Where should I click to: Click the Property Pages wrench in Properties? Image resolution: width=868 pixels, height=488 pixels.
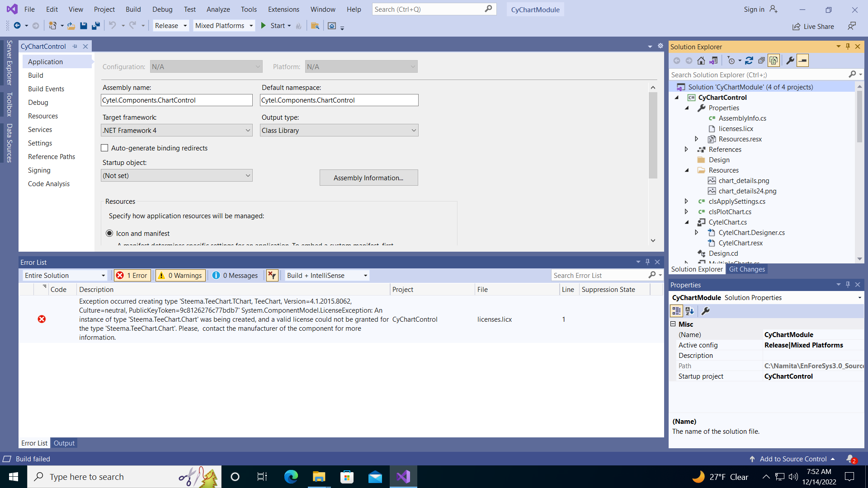coord(705,311)
